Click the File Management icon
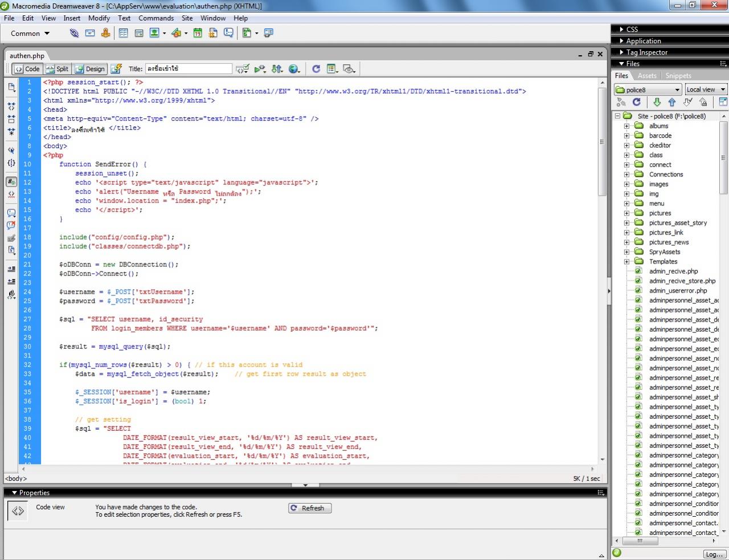Screen dimensions: 729x560 point(277,69)
